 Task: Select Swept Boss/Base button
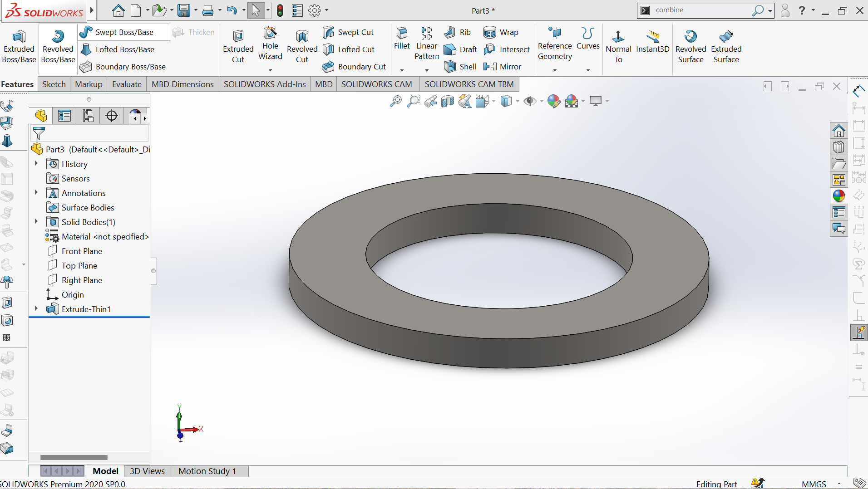click(124, 32)
